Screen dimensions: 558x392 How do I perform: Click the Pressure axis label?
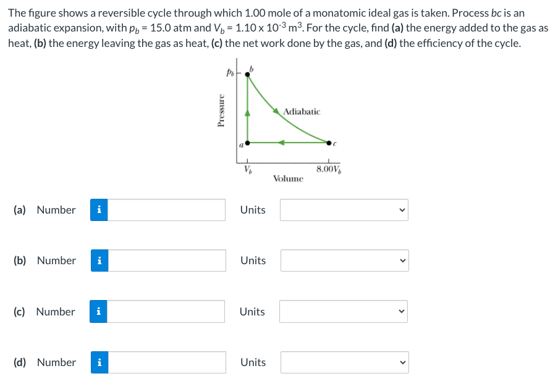[x=221, y=110]
